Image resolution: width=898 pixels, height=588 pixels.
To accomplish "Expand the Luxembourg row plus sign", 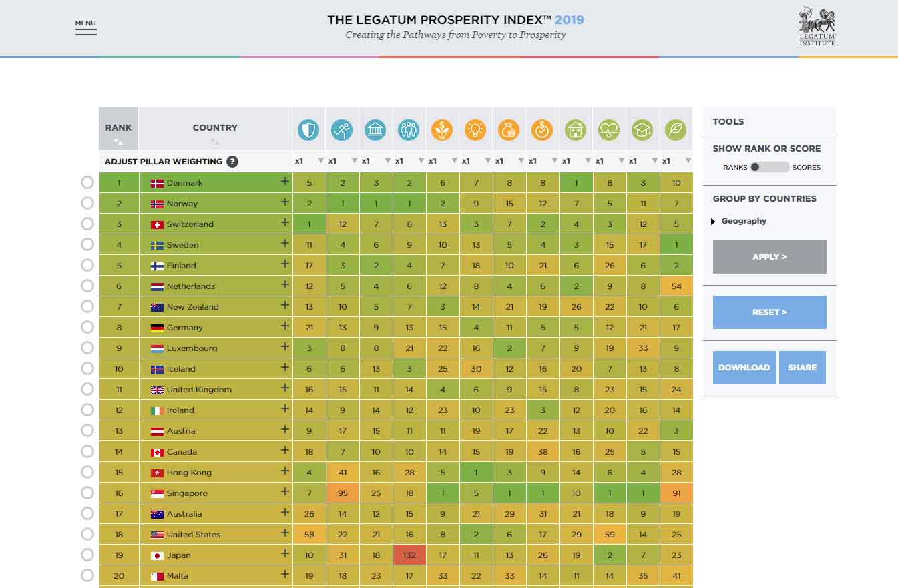I will 285,347.
